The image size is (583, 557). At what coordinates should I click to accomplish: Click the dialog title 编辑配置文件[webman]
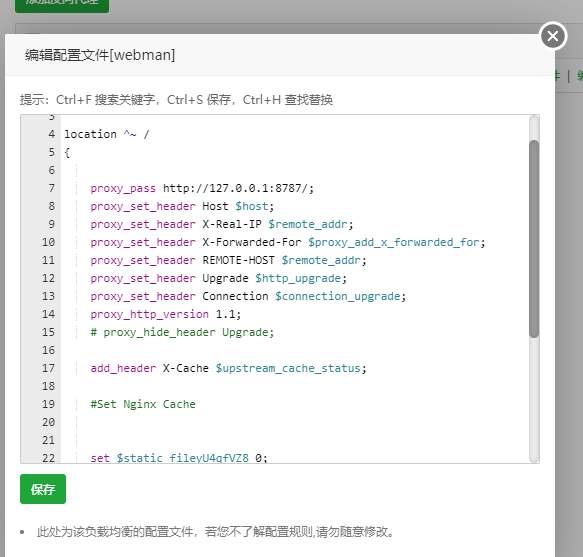[x=100, y=55]
